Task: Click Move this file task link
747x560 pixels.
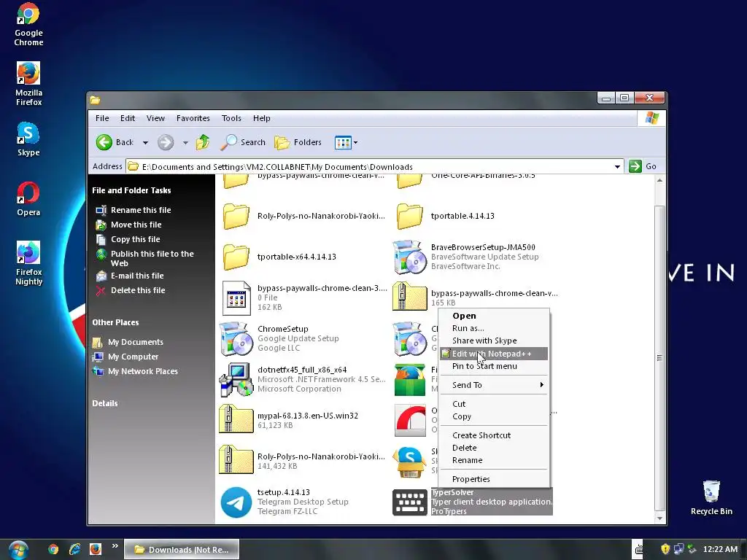Action: [x=128, y=225]
